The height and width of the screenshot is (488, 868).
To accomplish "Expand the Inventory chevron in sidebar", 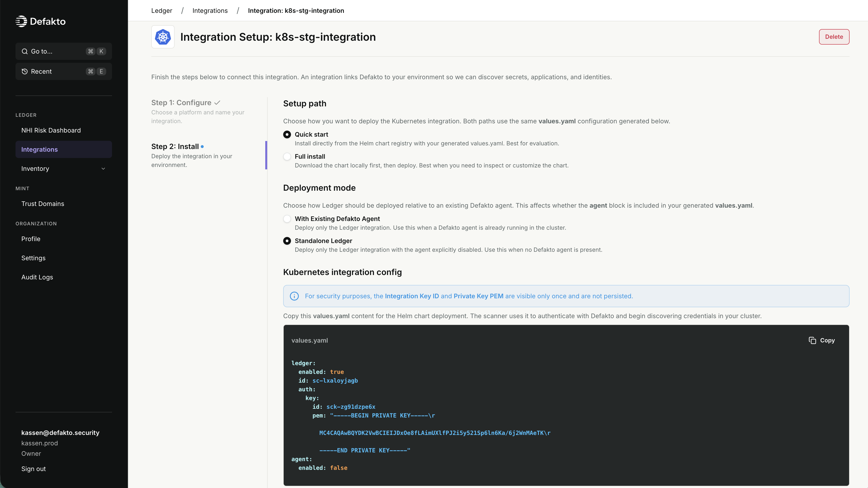I will pyautogui.click(x=104, y=169).
